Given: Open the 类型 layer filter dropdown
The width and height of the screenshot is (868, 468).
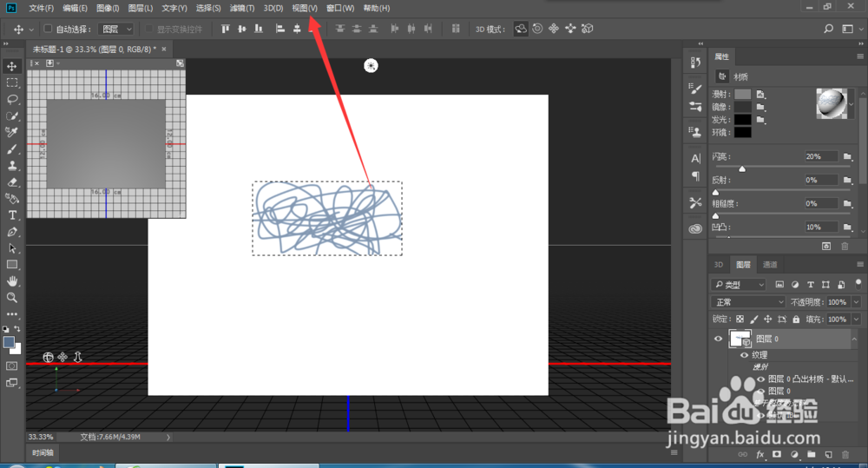Looking at the screenshot, I should (738, 285).
